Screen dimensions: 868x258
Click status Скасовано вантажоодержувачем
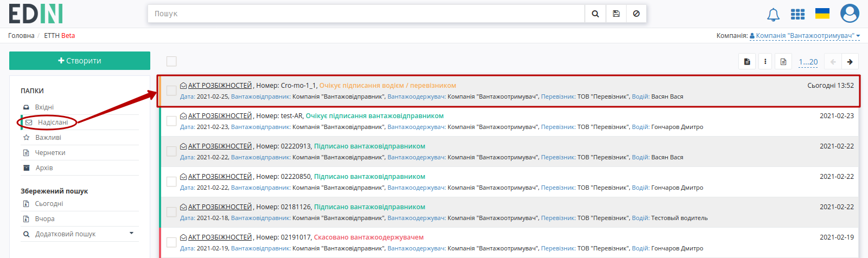pos(369,237)
